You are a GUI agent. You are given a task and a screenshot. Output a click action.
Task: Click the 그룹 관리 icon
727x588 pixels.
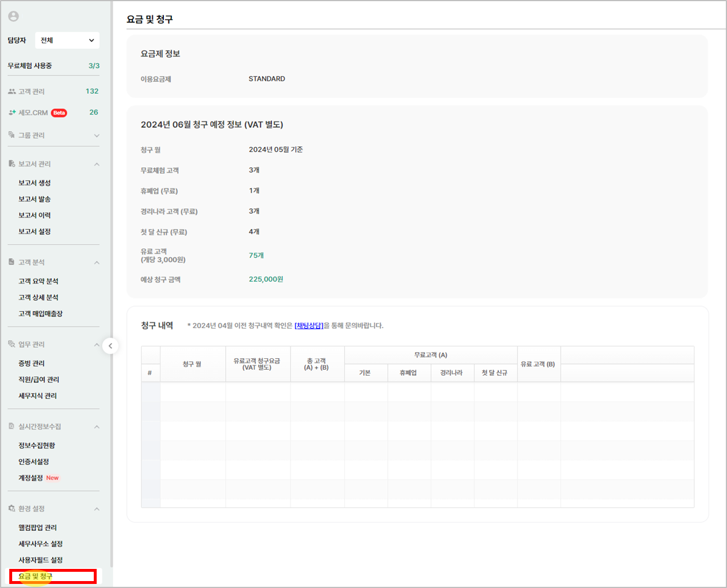point(12,135)
